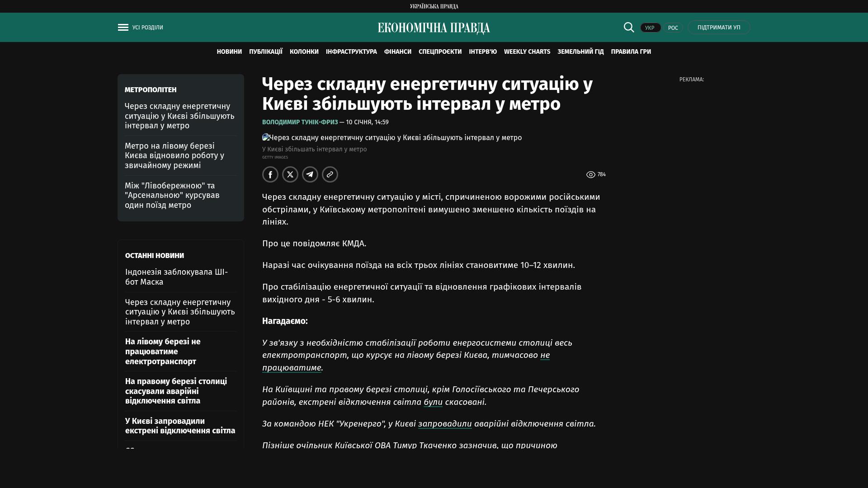
Task: Go to the Фінанси section
Action: (x=397, y=52)
